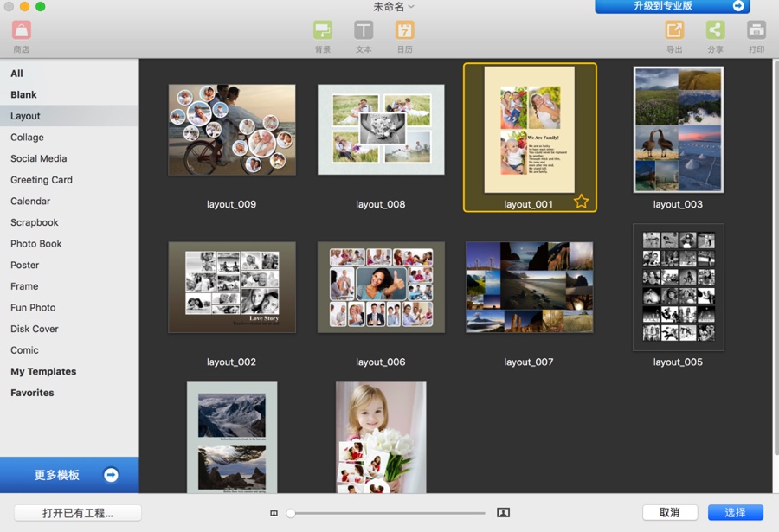This screenshot has height=532, width=779.
Task: Open the Store (商店) icon
Action: pyautogui.click(x=22, y=30)
